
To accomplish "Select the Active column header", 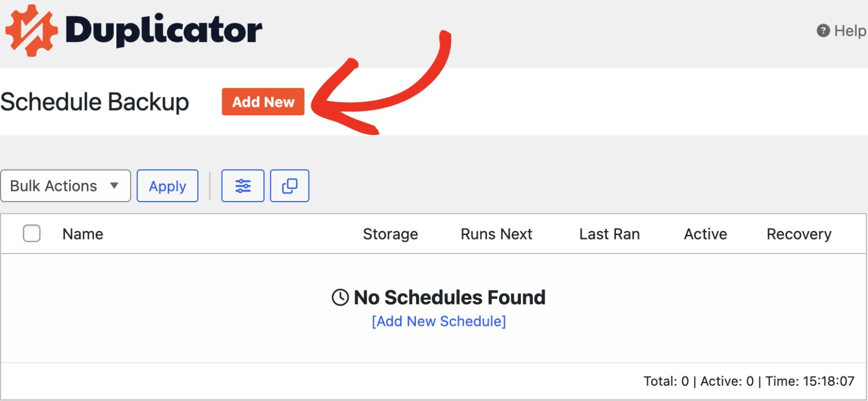I will coord(705,233).
